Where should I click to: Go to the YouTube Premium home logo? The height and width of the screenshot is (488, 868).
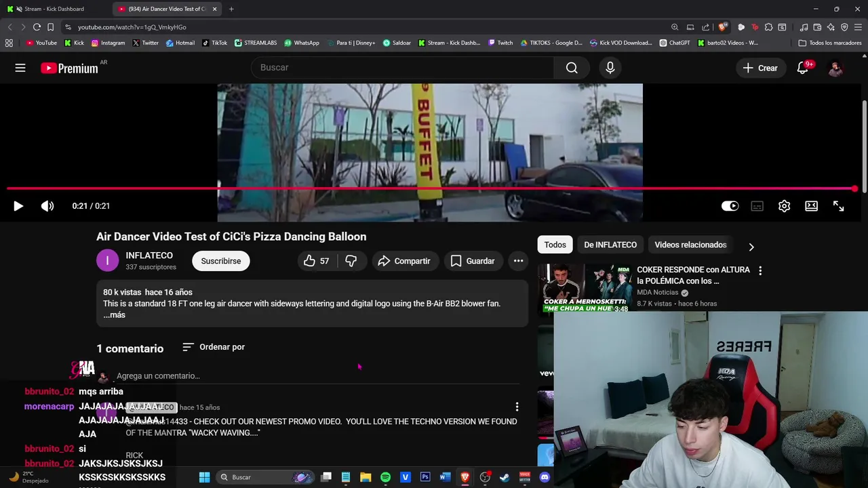click(69, 68)
